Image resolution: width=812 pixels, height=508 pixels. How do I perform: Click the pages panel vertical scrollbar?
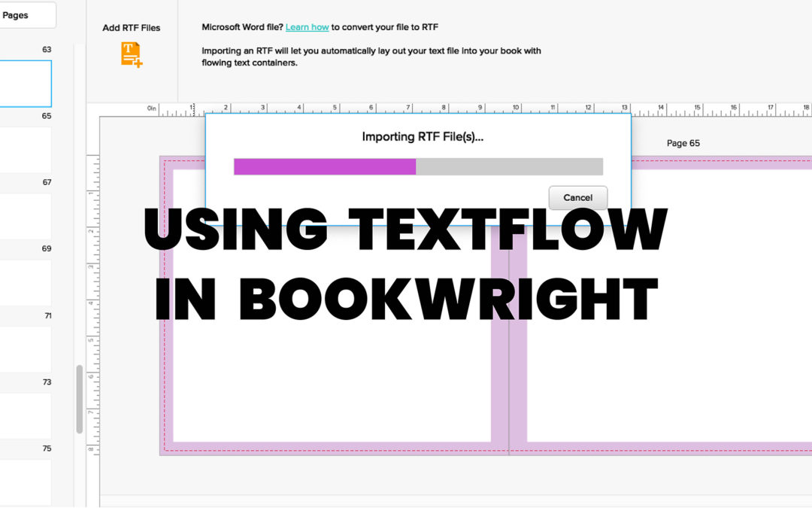(x=79, y=399)
